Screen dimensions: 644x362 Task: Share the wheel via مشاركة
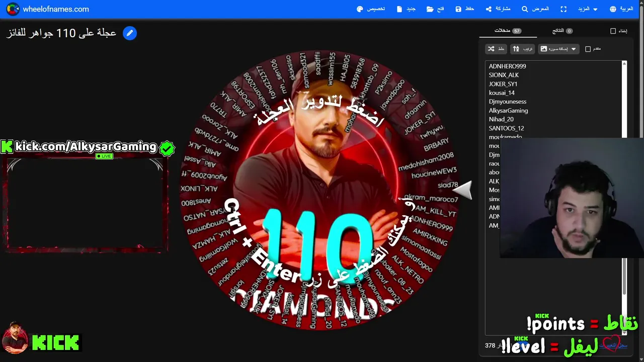pyautogui.click(x=498, y=9)
